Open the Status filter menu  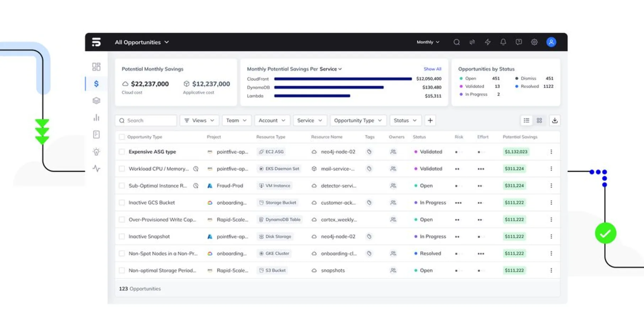coord(405,120)
